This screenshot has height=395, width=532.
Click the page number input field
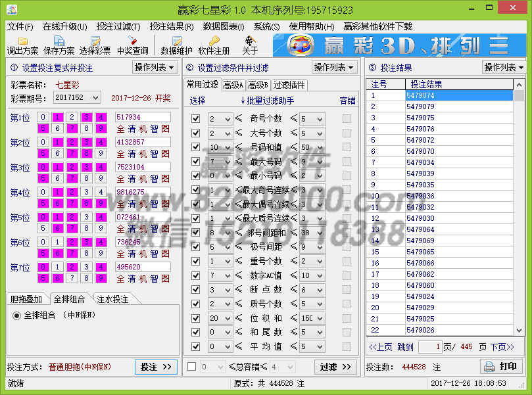[430, 347]
